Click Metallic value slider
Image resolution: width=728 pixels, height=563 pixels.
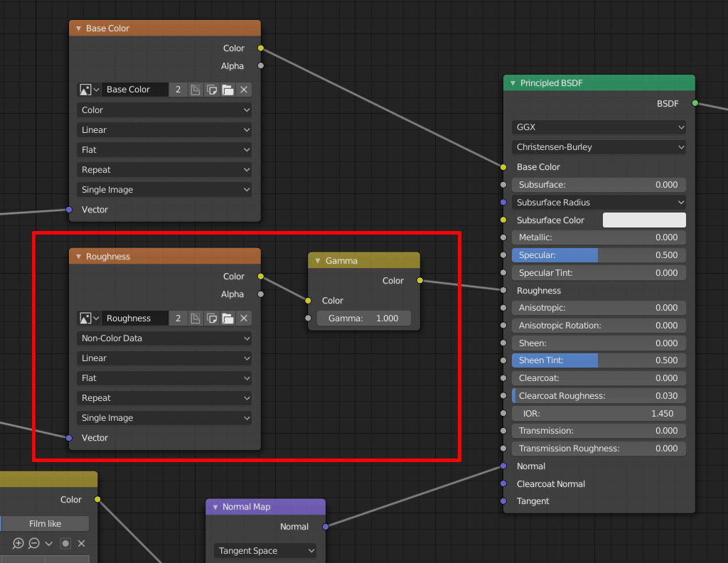tap(599, 237)
